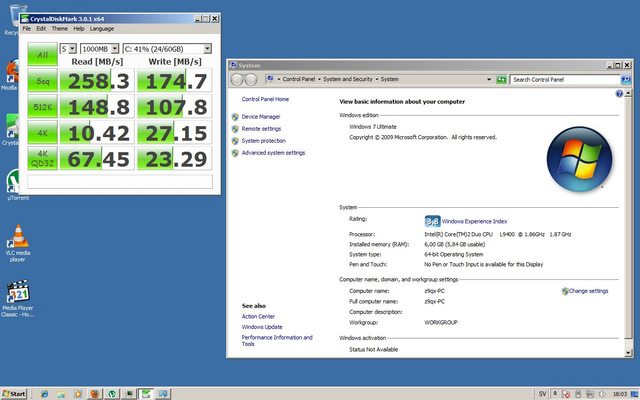Click the Start button

coord(13,394)
